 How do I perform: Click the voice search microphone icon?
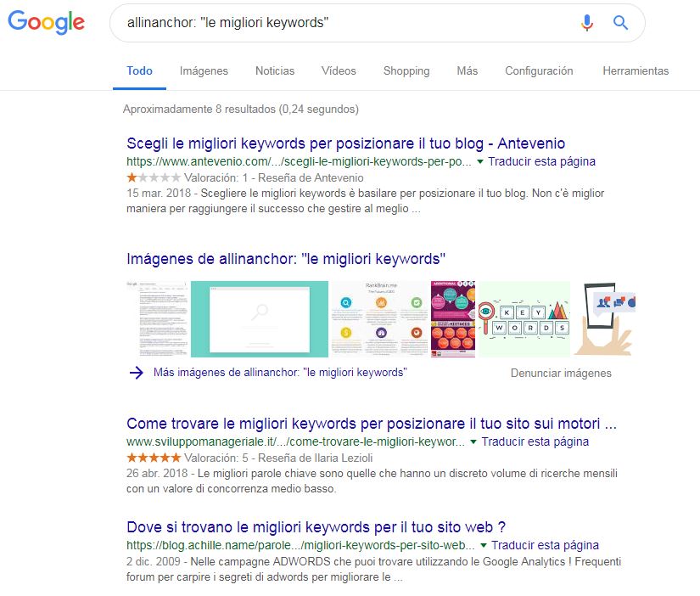(587, 23)
